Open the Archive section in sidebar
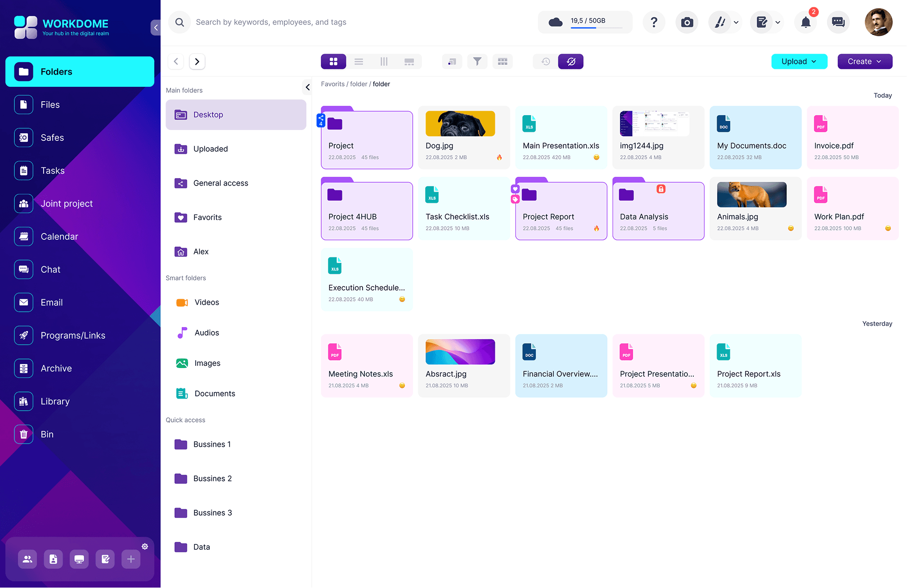Screen dimensions: 907x588 [56, 368]
